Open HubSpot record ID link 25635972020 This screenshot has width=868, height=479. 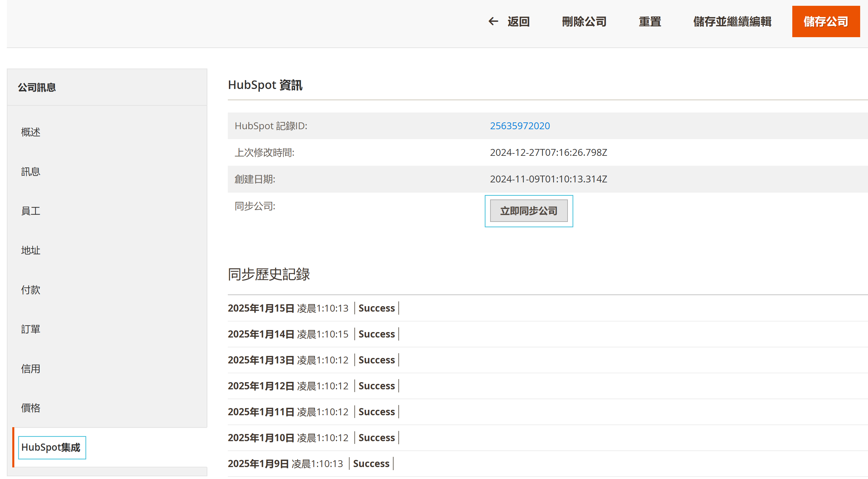coord(520,126)
